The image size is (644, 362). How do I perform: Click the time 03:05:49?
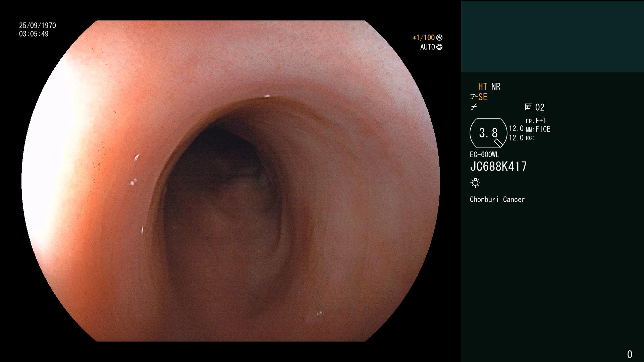[34, 34]
